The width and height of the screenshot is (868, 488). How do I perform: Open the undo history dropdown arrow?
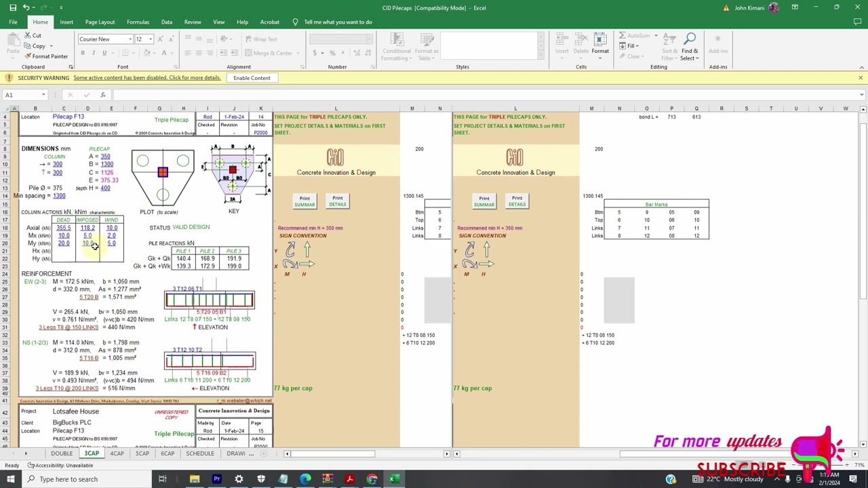pyautogui.click(x=34, y=7)
